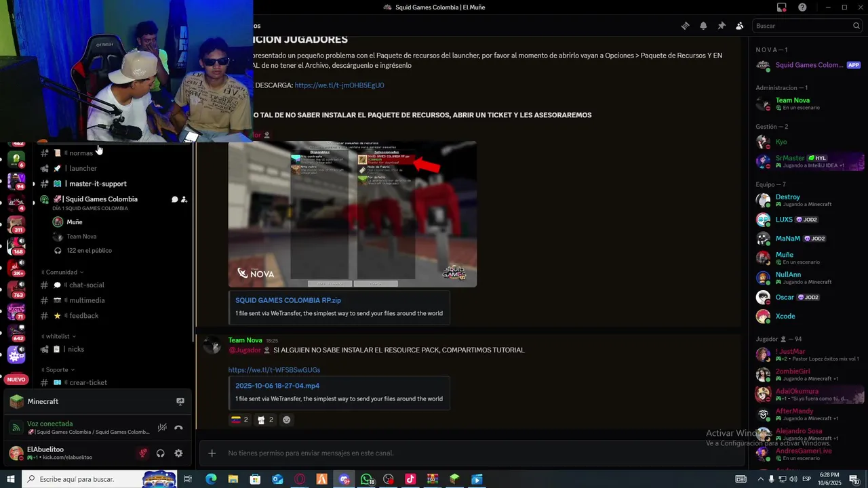The height and width of the screenshot is (488, 868).
Task: Open chat of Squid Games Colombia stage
Action: coord(174,199)
